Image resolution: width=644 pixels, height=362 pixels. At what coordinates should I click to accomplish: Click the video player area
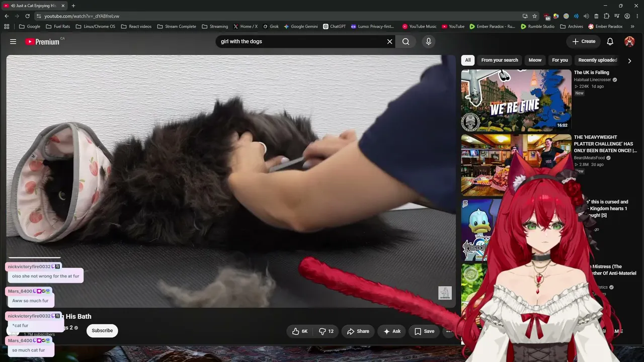click(x=231, y=181)
